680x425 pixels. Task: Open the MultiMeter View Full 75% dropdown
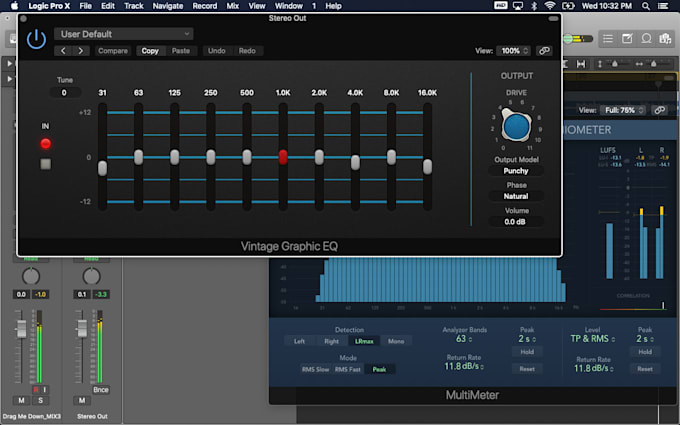point(623,110)
